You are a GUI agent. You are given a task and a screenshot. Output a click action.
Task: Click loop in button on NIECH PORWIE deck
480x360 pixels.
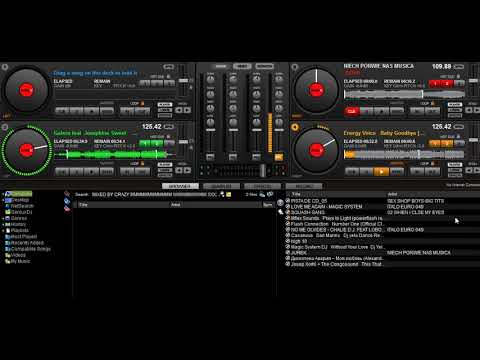pyautogui.click(x=417, y=111)
